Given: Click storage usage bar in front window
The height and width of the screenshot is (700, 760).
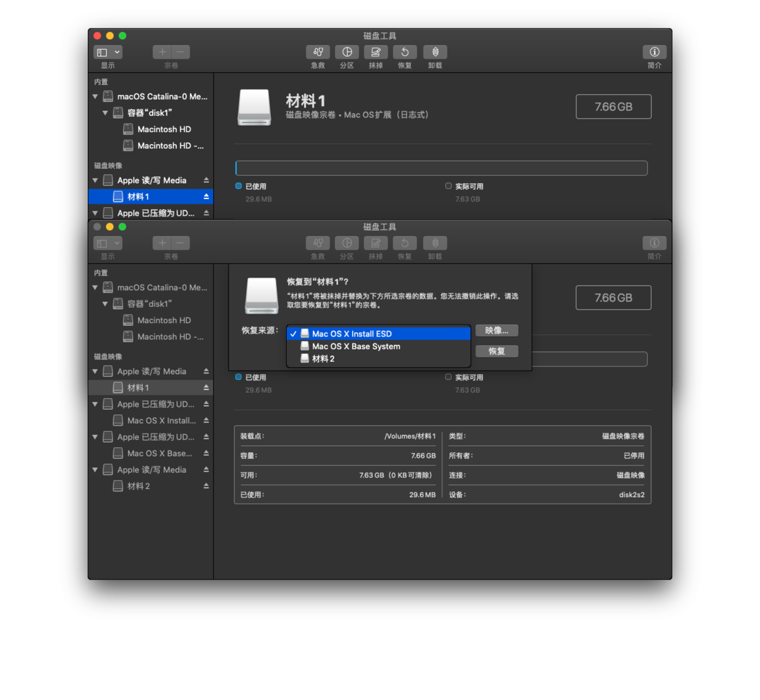Looking at the screenshot, I should (x=589, y=359).
